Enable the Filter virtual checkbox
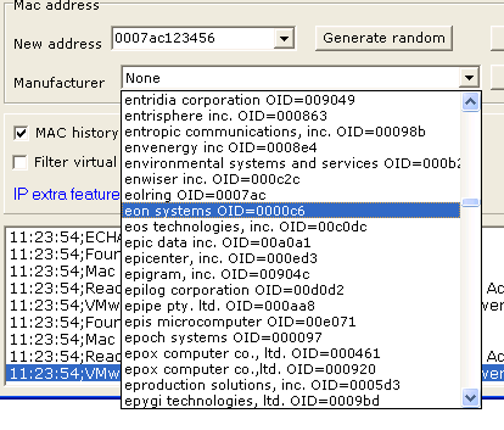 tap(20, 163)
